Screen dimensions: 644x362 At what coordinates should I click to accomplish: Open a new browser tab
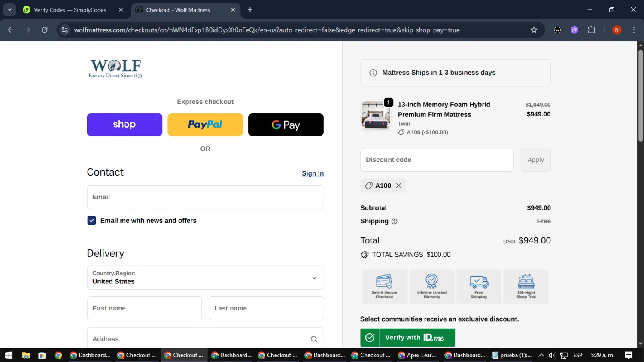tap(250, 10)
